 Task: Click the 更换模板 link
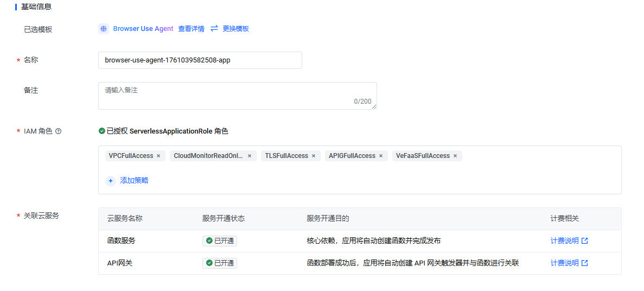coord(235,29)
